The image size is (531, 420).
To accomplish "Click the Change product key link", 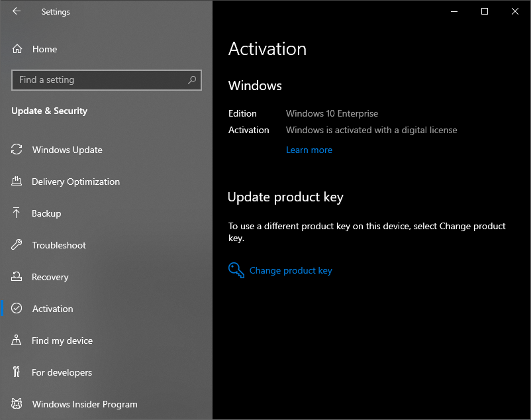I will [291, 271].
